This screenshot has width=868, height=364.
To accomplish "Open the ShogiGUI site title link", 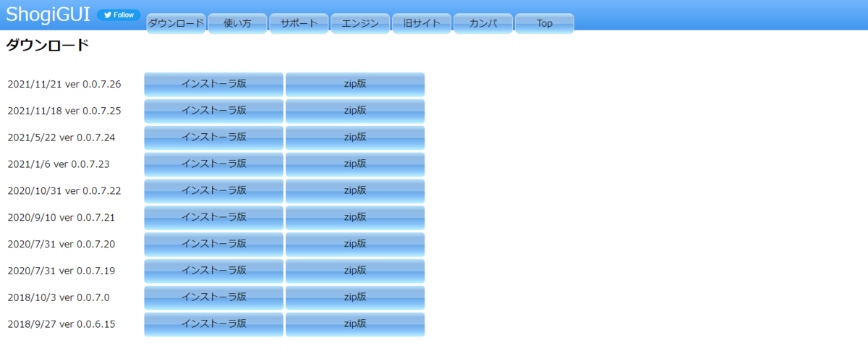I will 48,14.
